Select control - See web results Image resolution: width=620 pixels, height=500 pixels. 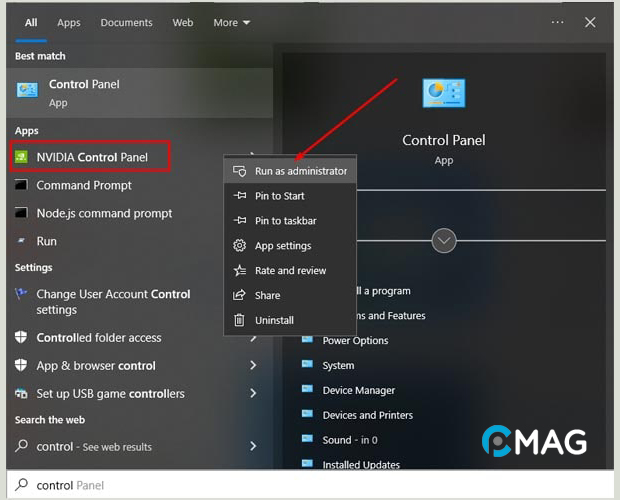(94, 447)
